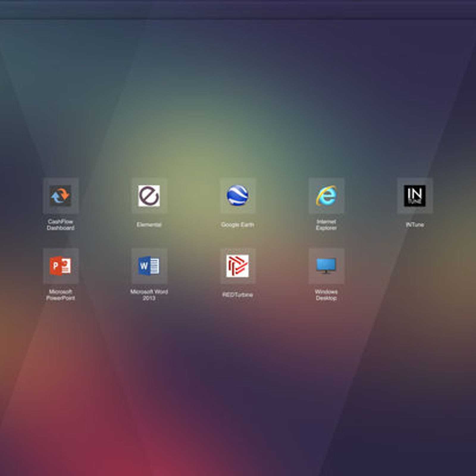This screenshot has height=476, width=476.
Task: Click the "REDTurbine" label text
Action: click(x=238, y=295)
